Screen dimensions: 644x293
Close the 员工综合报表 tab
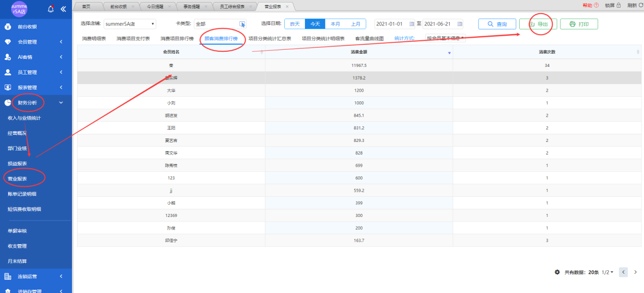coord(250,7)
